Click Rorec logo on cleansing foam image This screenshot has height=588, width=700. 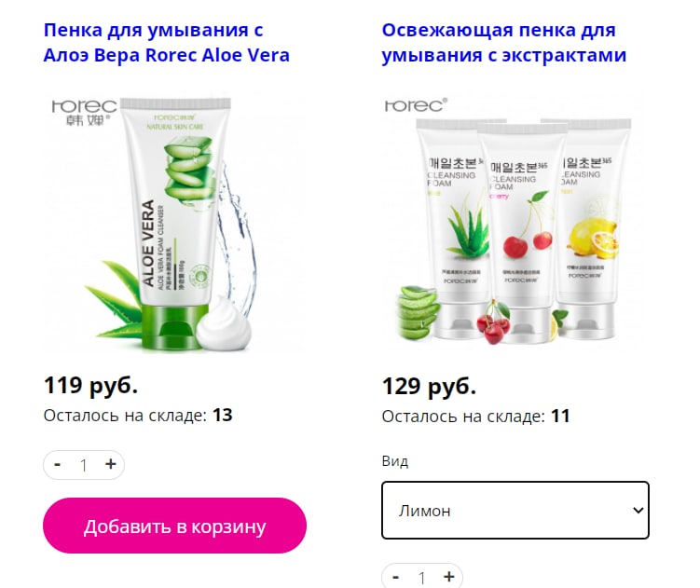(416, 105)
